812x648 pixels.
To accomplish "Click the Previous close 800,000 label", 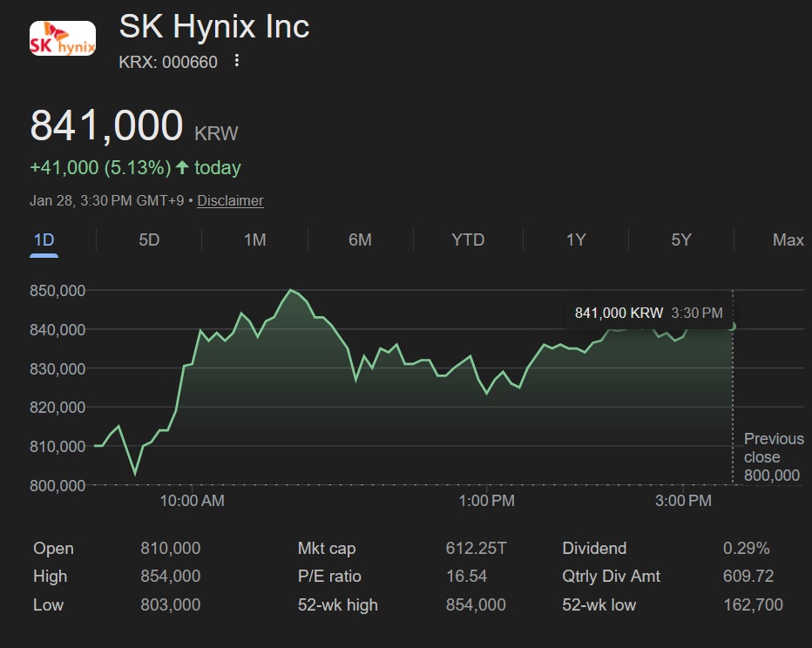I will pyautogui.click(x=773, y=457).
